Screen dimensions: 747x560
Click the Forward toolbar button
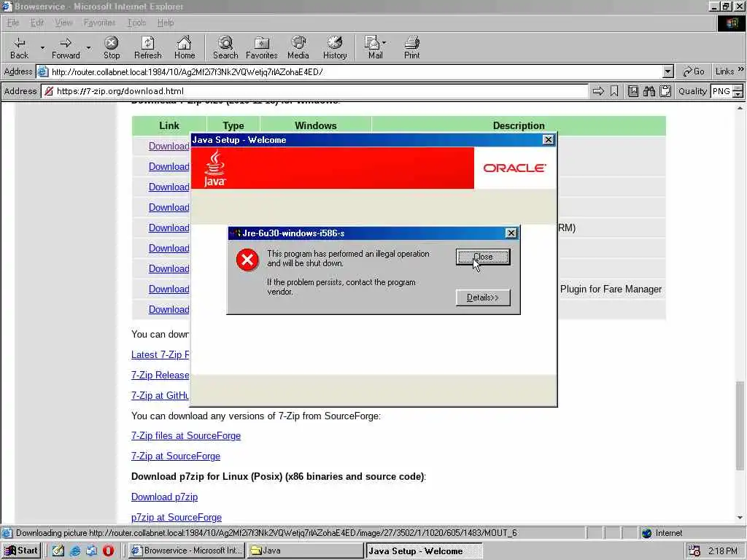point(66,47)
